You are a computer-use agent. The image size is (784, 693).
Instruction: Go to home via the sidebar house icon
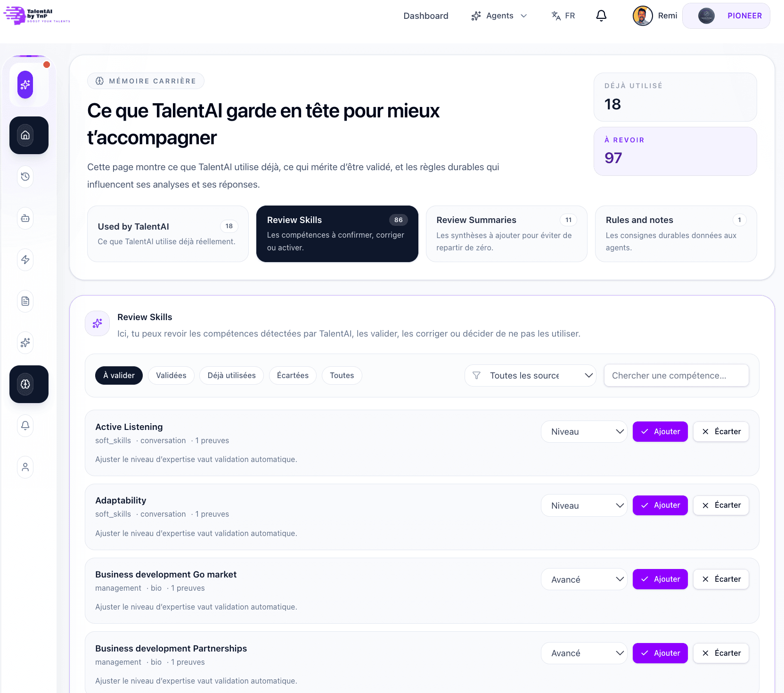(x=25, y=135)
